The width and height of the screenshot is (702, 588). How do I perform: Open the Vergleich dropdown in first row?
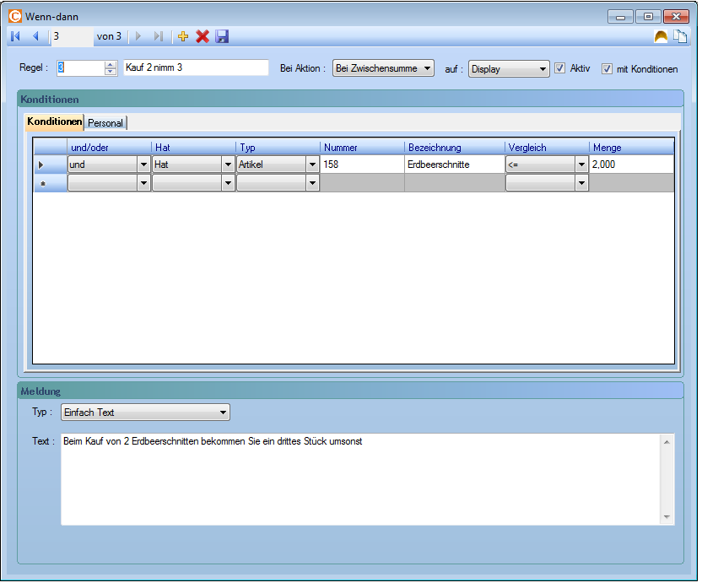[x=581, y=165]
